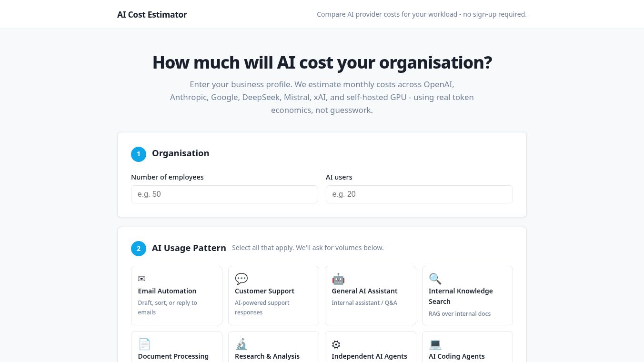Image resolution: width=644 pixels, height=362 pixels.
Task: Select the Document Processing card title
Action: point(173,356)
